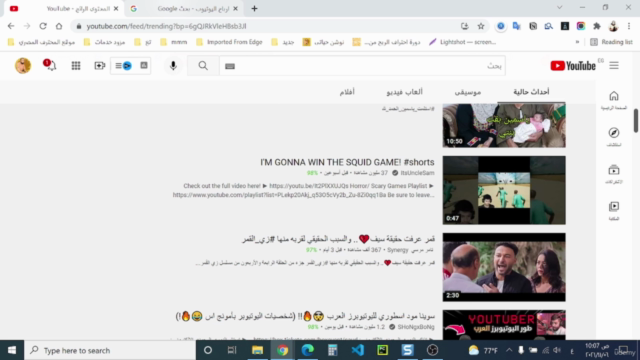Open Microsoft Edge from the taskbar

pos(307,350)
